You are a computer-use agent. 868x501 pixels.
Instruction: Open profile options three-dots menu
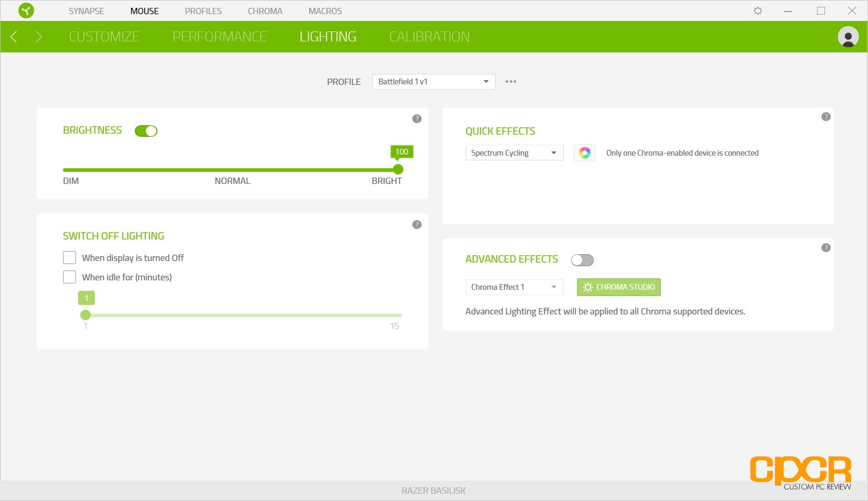[511, 82]
